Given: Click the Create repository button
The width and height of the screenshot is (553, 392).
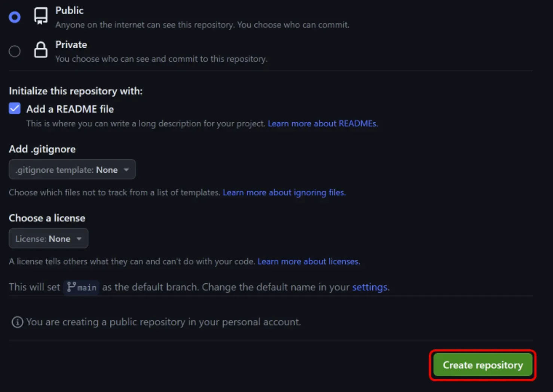Looking at the screenshot, I should coord(483,365).
